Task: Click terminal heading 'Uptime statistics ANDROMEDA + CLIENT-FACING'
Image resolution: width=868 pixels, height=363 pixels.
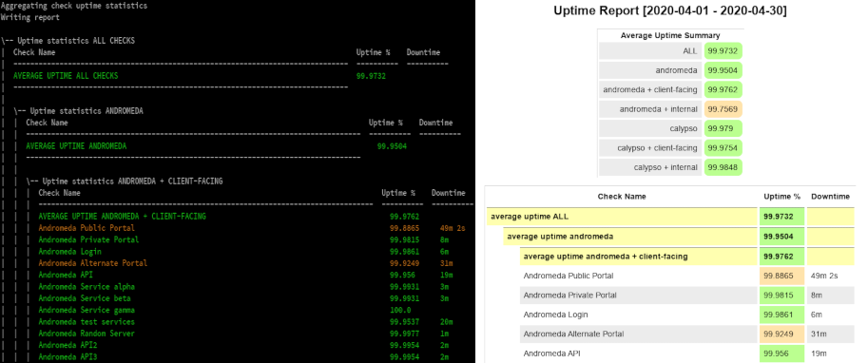Action: click(x=132, y=181)
